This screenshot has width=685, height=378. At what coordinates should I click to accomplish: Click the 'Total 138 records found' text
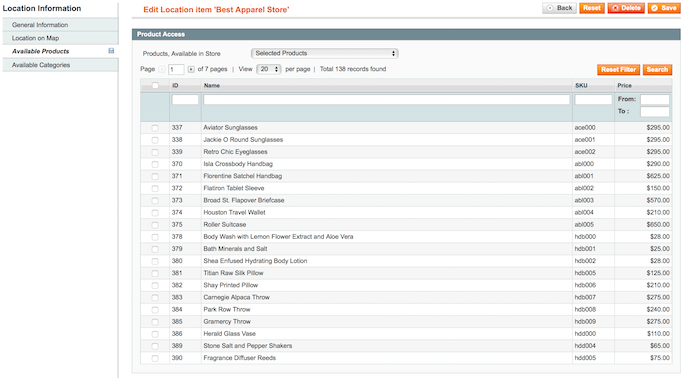tap(353, 69)
